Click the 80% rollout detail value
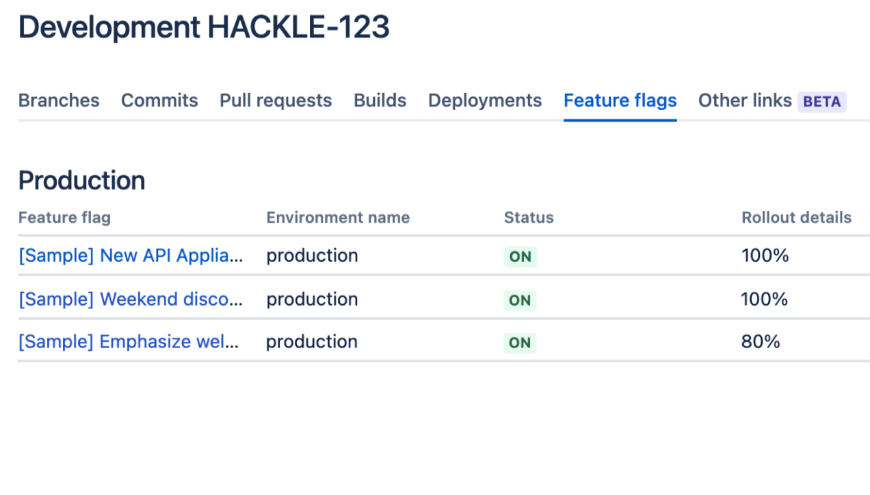The width and height of the screenshot is (870, 495). pos(761,342)
